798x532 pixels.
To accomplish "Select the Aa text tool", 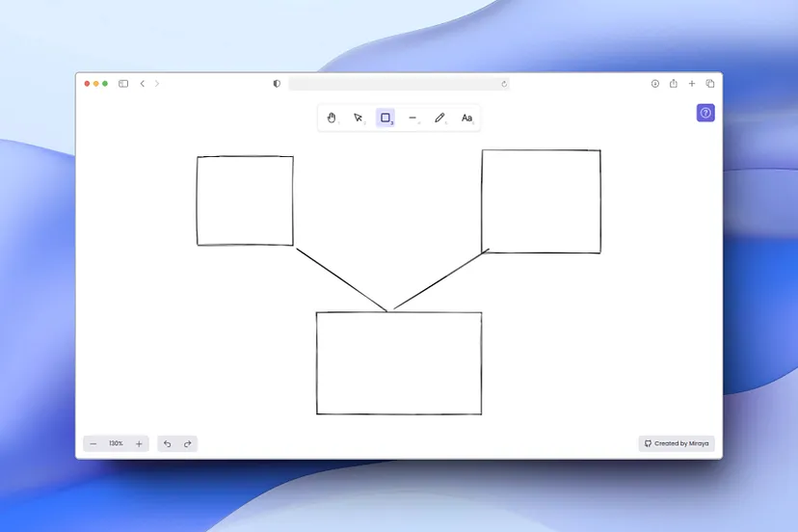I will click(466, 118).
